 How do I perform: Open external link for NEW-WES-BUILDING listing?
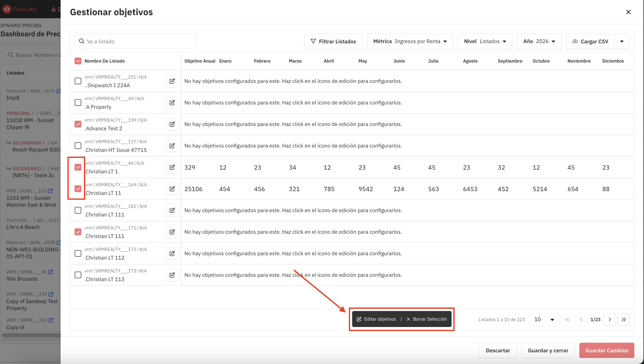[x=59, y=242]
